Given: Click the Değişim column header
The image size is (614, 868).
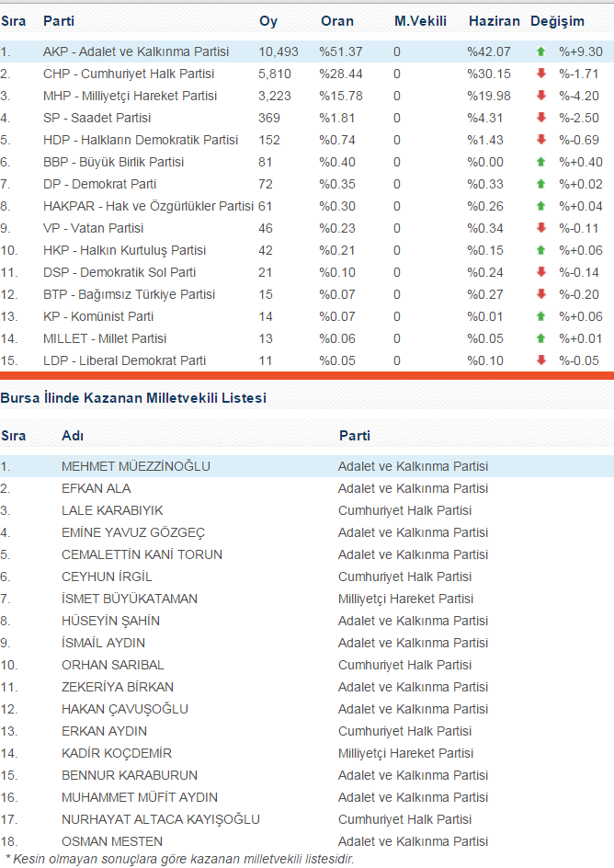Looking at the screenshot, I should pyautogui.click(x=557, y=21).
